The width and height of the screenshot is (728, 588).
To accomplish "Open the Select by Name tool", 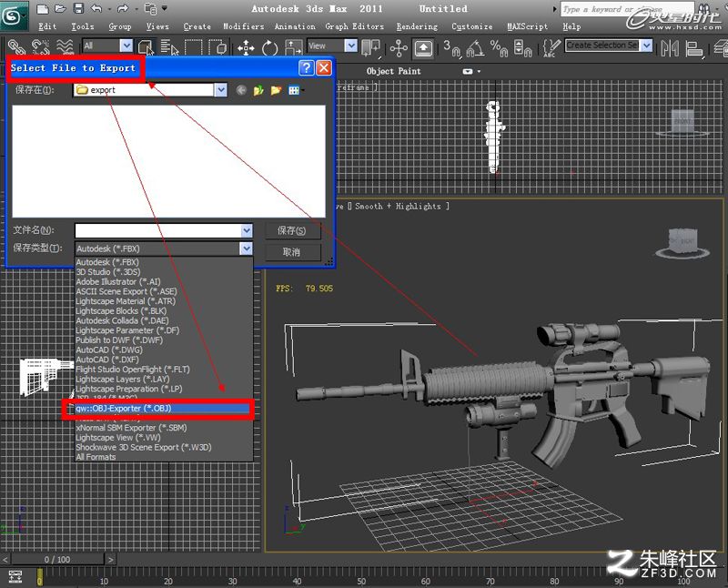I will point(169,47).
